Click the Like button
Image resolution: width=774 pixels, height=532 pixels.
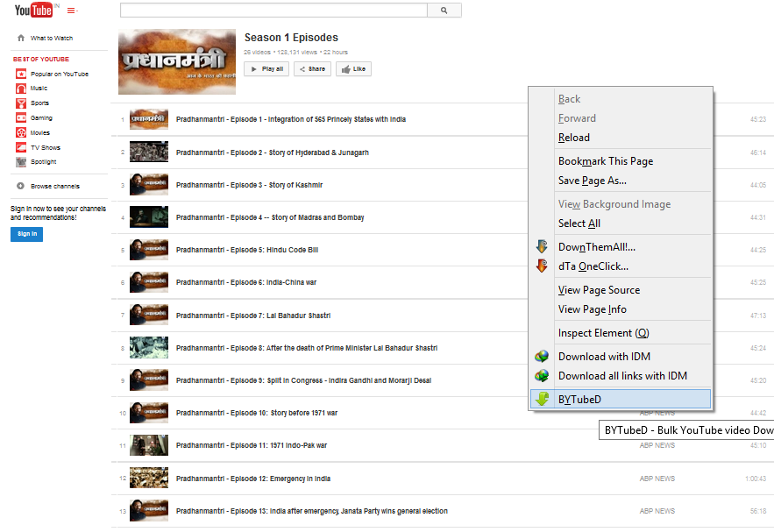coord(353,69)
